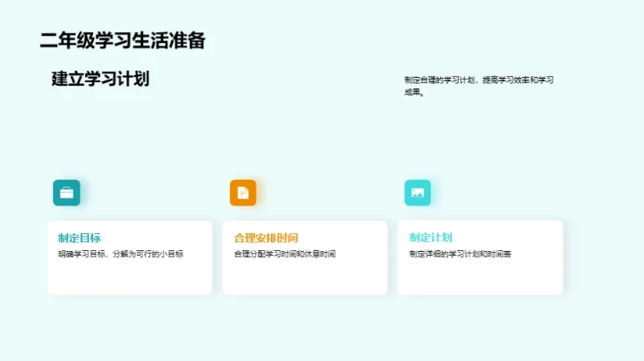
Task: Select the slide title 二年级学习生活准备
Action: pyautogui.click(x=123, y=40)
